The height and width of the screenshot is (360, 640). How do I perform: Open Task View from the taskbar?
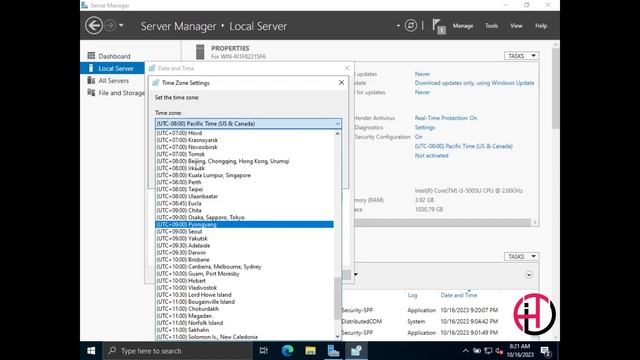(x=264, y=351)
